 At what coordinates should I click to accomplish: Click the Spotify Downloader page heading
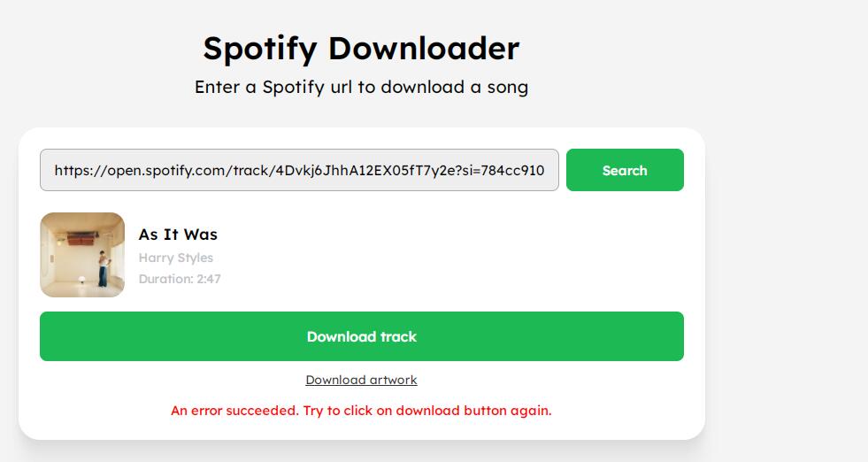(x=361, y=48)
